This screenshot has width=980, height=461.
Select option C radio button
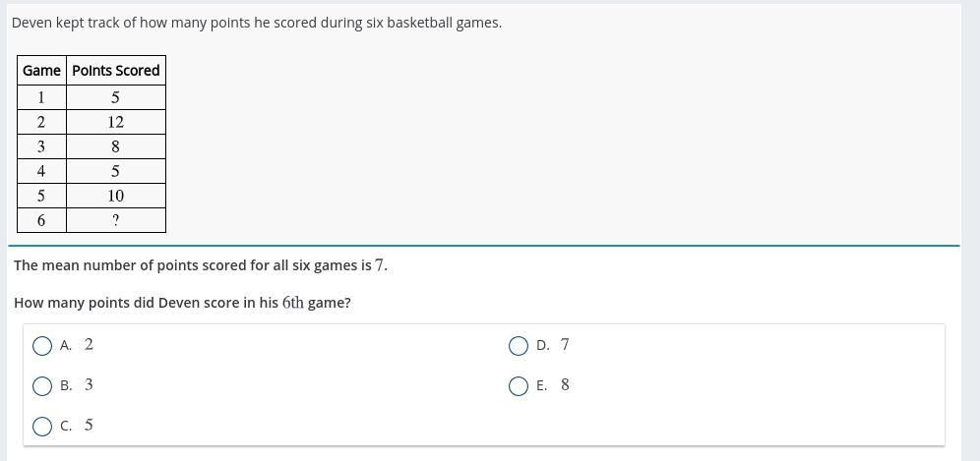click(42, 427)
